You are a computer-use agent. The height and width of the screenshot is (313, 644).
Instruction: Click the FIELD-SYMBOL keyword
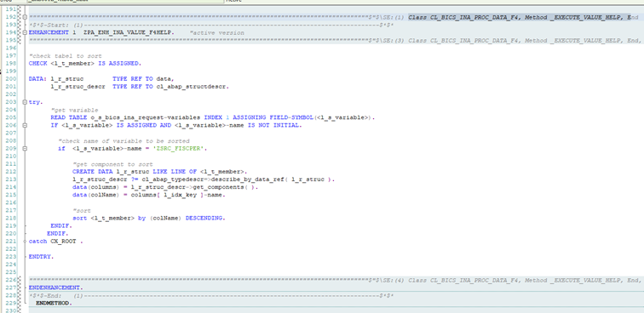pos(292,117)
